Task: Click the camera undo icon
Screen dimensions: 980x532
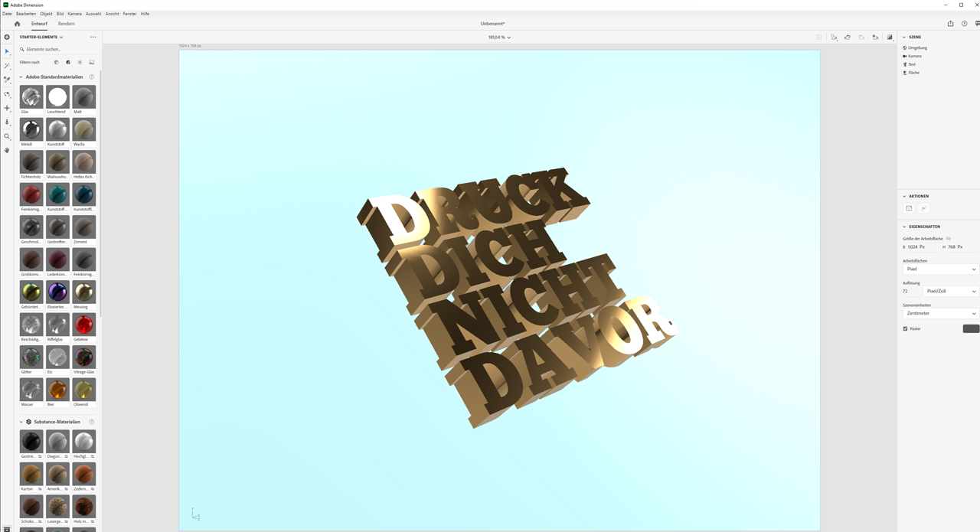Action: tap(848, 37)
